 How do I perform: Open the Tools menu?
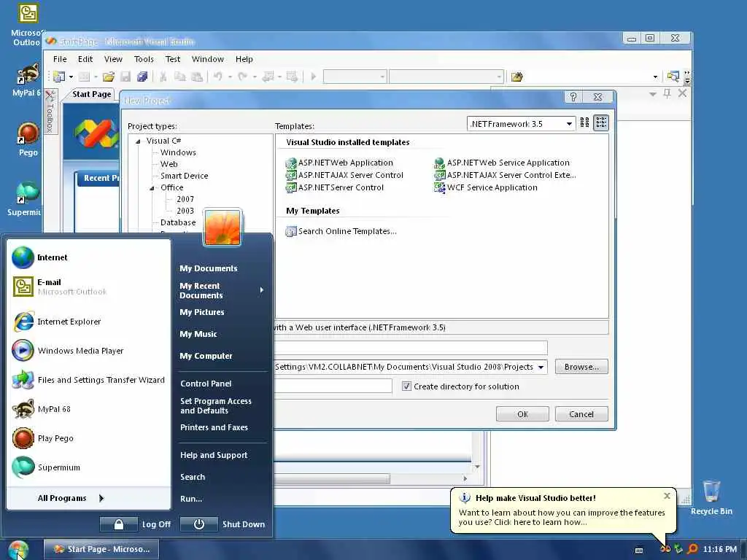pos(144,59)
